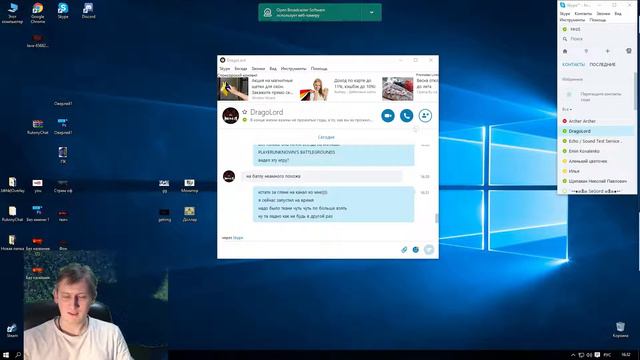Open the Recycle Bin (Корзина) desktop icon
Image resolution: width=640 pixels, height=360 pixels.
coord(620,330)
